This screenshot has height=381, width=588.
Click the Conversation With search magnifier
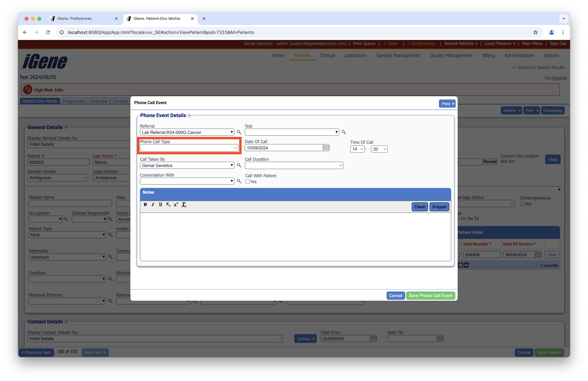point(239,181)
